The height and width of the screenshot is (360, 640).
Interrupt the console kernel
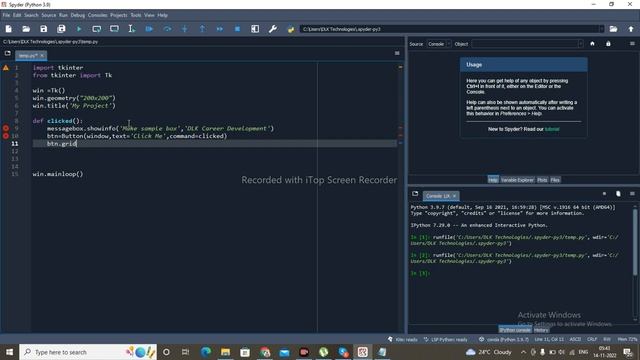(x=604, y=194)
